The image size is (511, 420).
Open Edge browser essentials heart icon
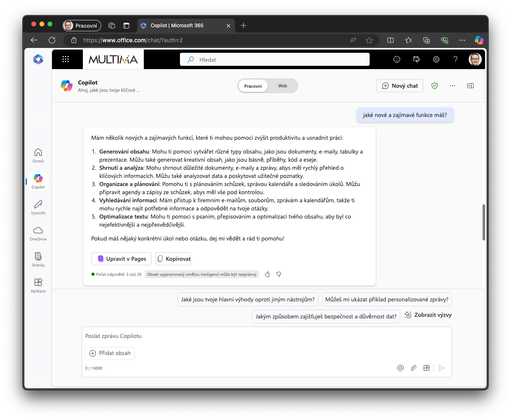pyautogui.click(x=444, y=40)
